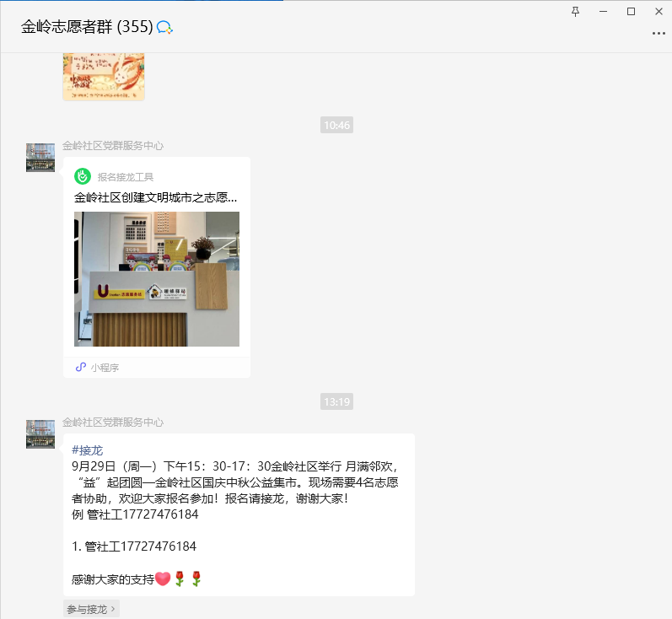Maximize the chat window
The width and height of the screenshot is (672, 619).
coord(631,12)
